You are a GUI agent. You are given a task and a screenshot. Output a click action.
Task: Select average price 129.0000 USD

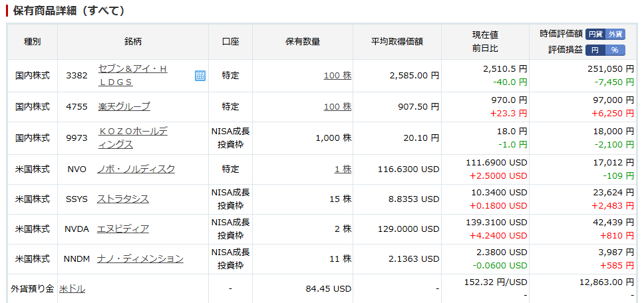408,229
